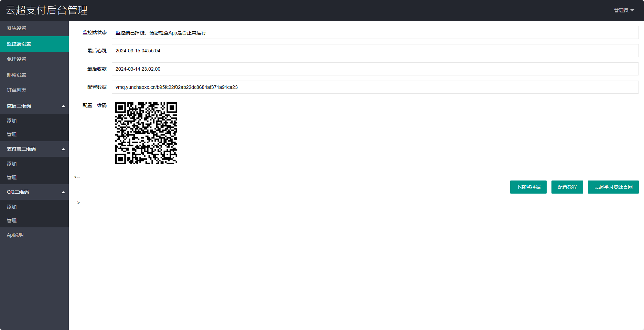Screen dimensions: 644x330
Task: Select 监控端设置 menu item
Action: coord(19,44)
